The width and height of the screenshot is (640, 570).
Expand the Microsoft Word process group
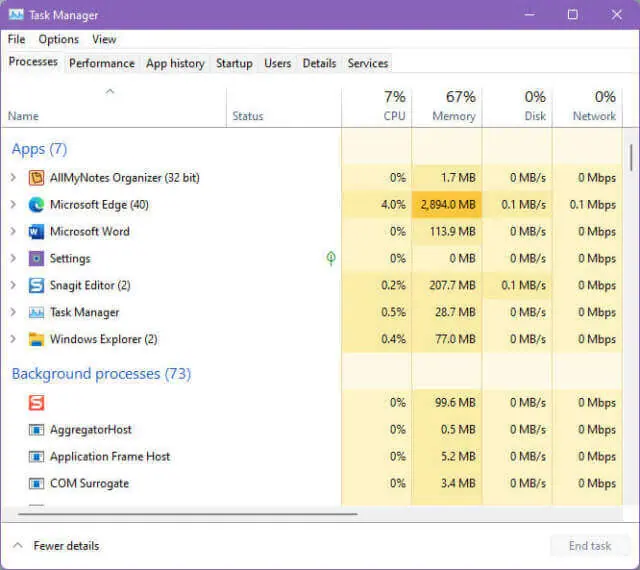coord(13,232)
